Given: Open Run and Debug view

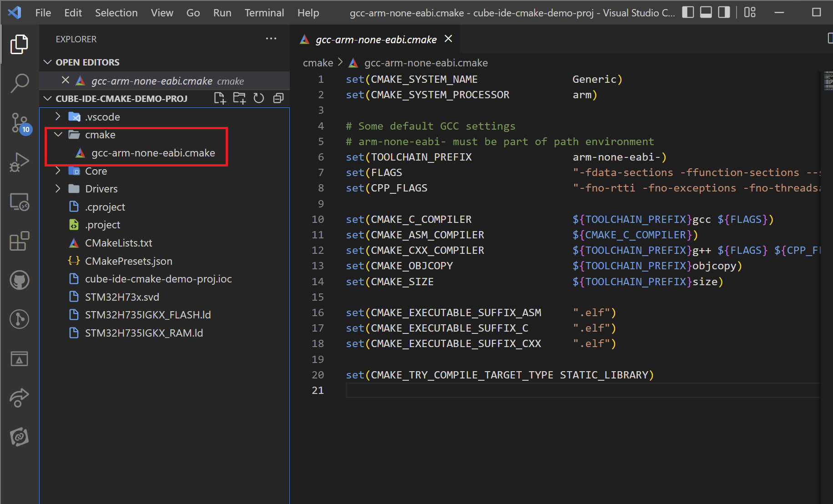Looking at the screenshot, I should pyautogui.click(x=19, y=162).
